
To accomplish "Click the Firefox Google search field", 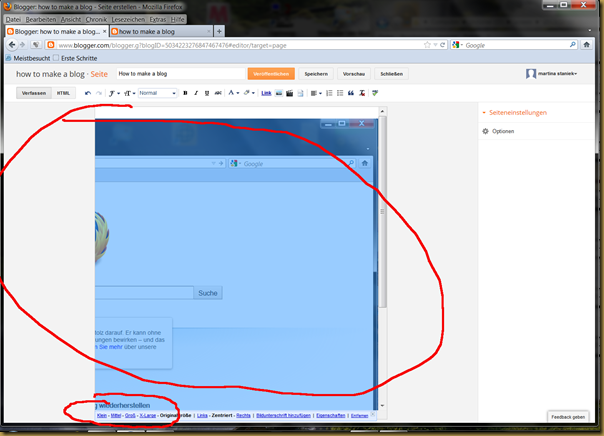I will (516, 45).
